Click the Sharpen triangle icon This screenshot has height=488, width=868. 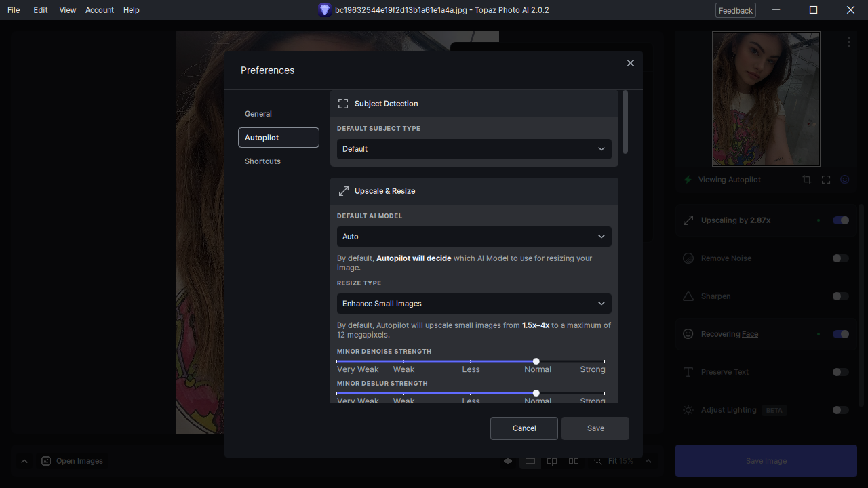pyautogui.click(x=688, y=296)
